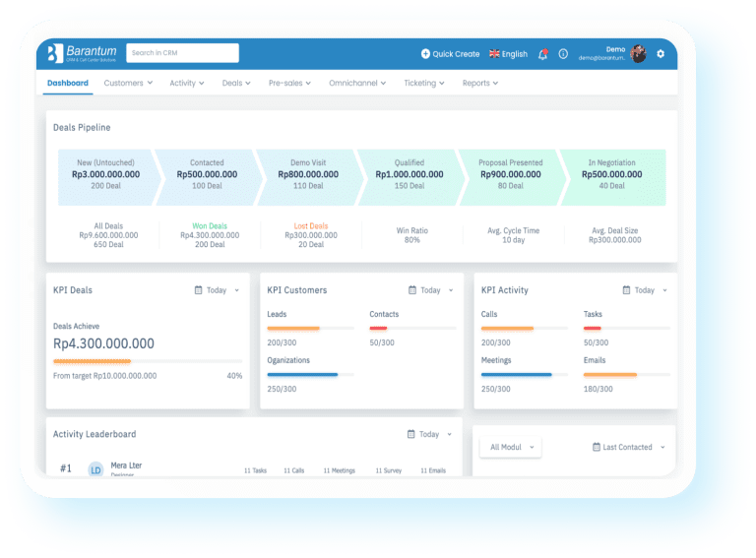Click the Win Ratio 80% value
Image resolution: width=756 pixels, height=558 pixels.
(412, 240)
